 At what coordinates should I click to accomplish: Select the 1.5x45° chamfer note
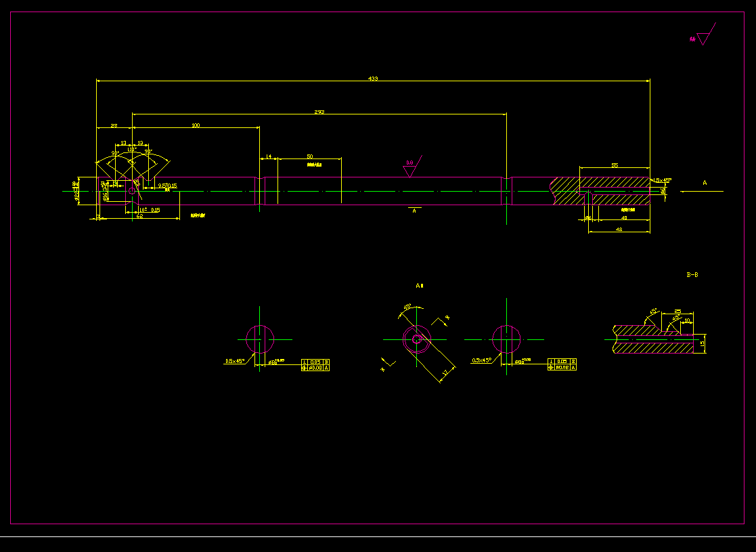click(x=662, y=180)
